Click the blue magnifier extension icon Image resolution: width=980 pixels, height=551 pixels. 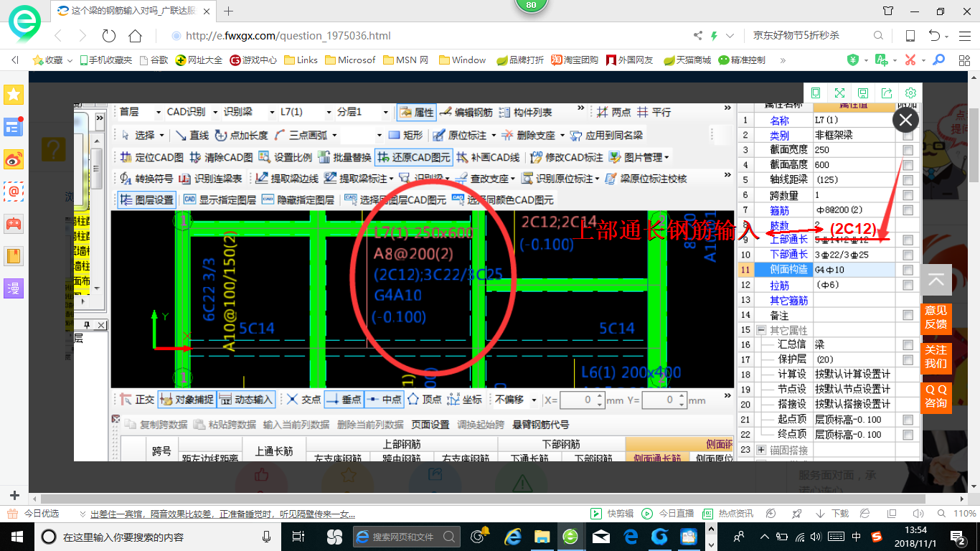[x=938, y=60]
